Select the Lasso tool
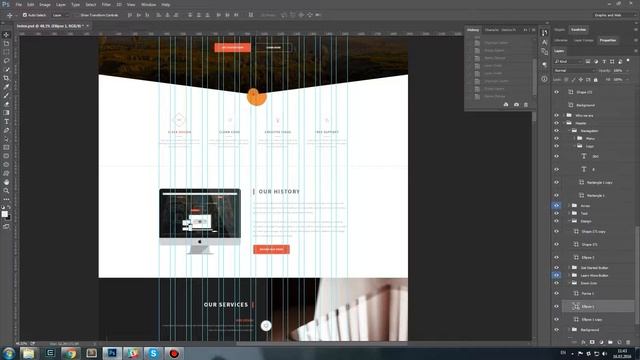Viewport: 640px width, 360px height. click(x=6, y=60)
